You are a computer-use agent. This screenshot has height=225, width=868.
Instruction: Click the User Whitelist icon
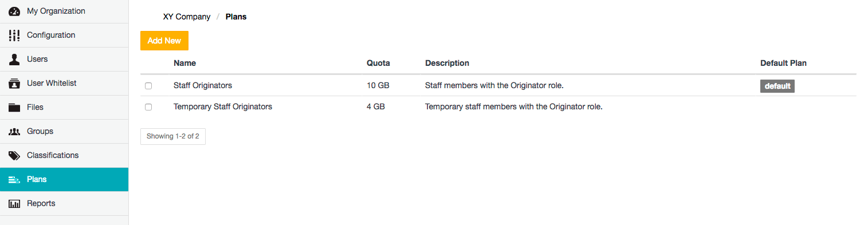click(14, 84)
